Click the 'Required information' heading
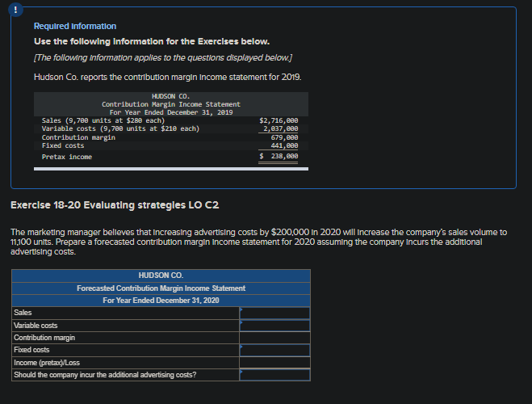532x404 pixels. 75,26
